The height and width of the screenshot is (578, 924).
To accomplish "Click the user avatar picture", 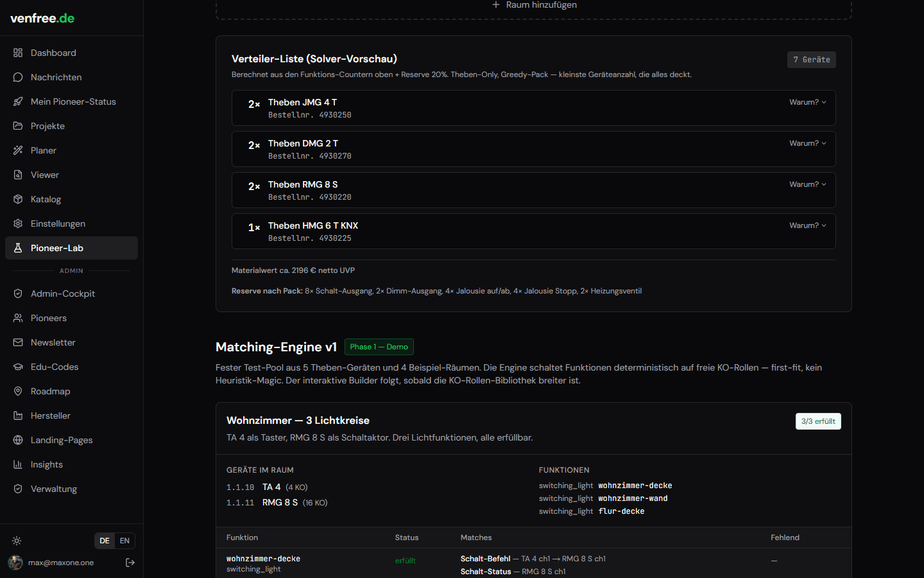I will (x=15, y=563).
